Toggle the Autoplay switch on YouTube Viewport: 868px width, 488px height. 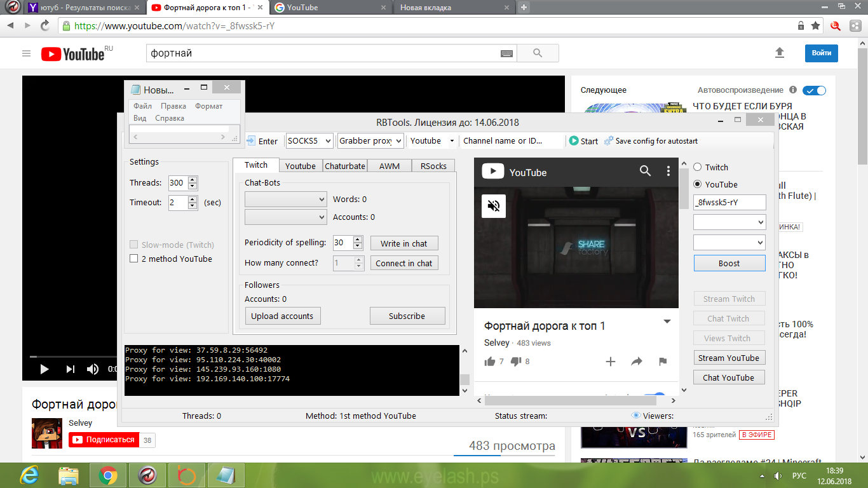coord(814,90)
